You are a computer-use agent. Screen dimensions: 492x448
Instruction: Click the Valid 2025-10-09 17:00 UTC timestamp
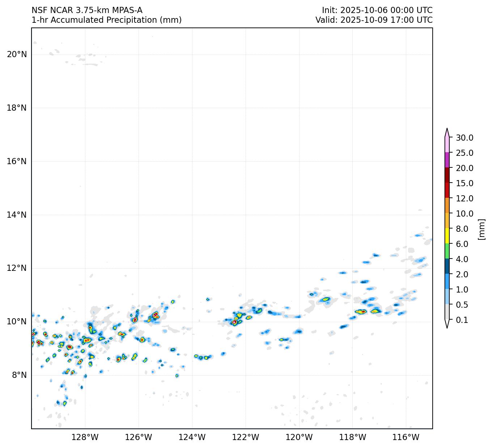(374, 20)
